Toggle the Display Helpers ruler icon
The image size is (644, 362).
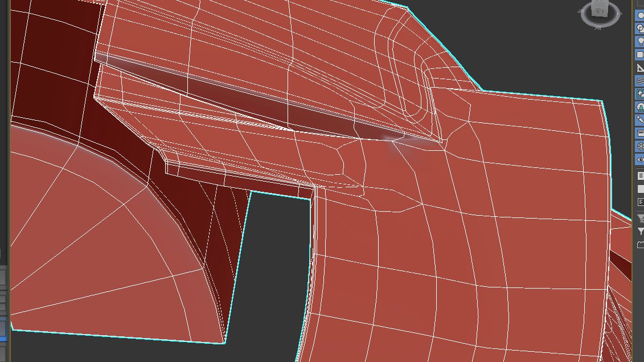coord(640,68)
